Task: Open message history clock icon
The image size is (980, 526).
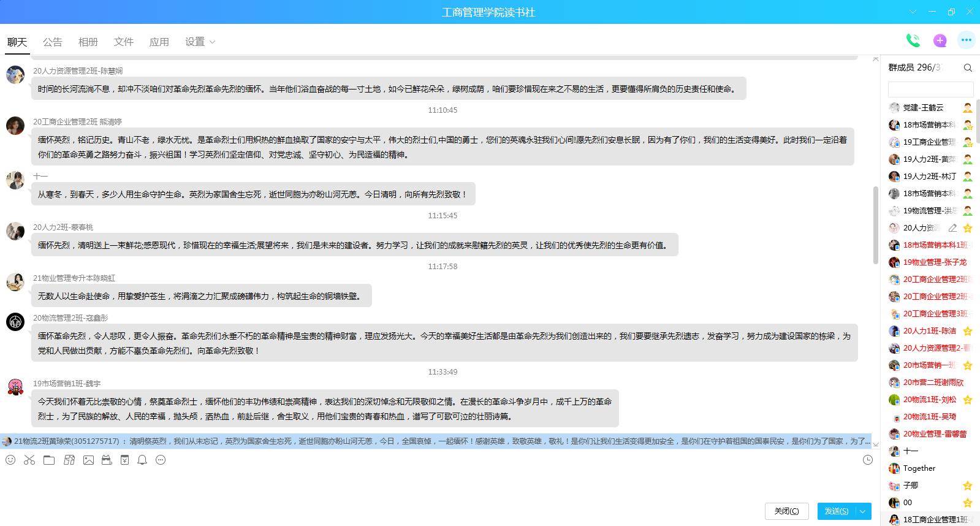Action: pos(867,460)
